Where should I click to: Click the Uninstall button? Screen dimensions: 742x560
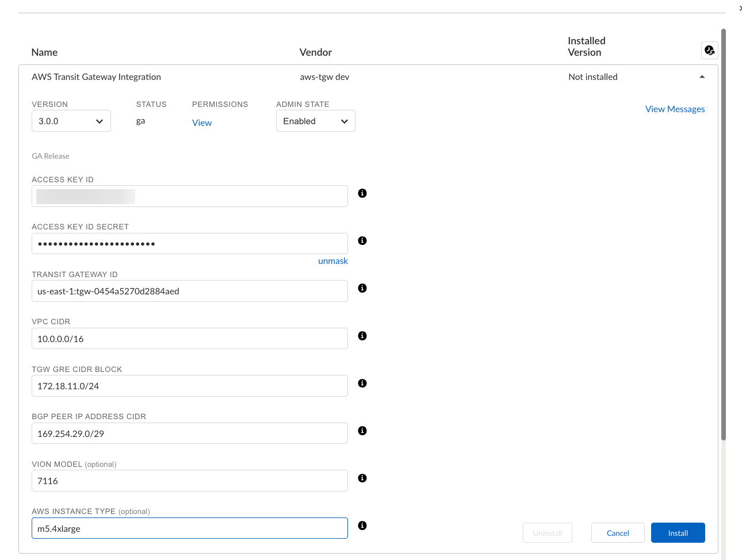coord(548,533)
